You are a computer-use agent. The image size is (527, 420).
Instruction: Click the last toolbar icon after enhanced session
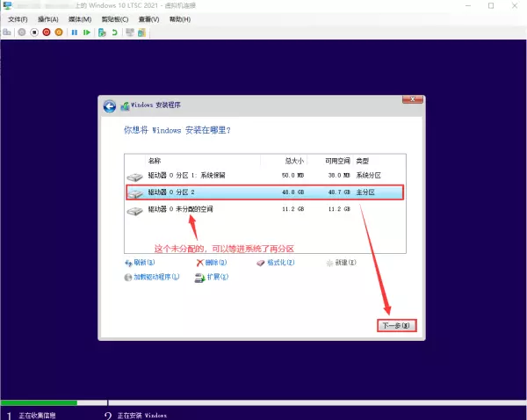141,33
